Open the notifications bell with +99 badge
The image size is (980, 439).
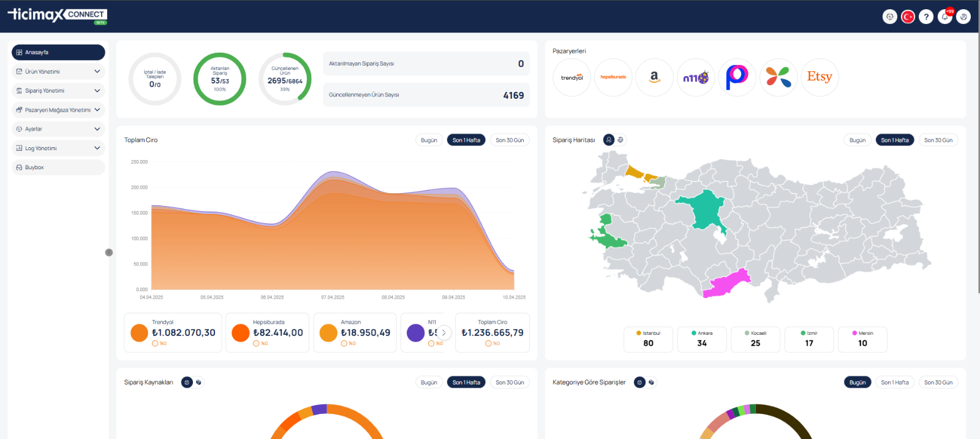[x=945, y=17]
